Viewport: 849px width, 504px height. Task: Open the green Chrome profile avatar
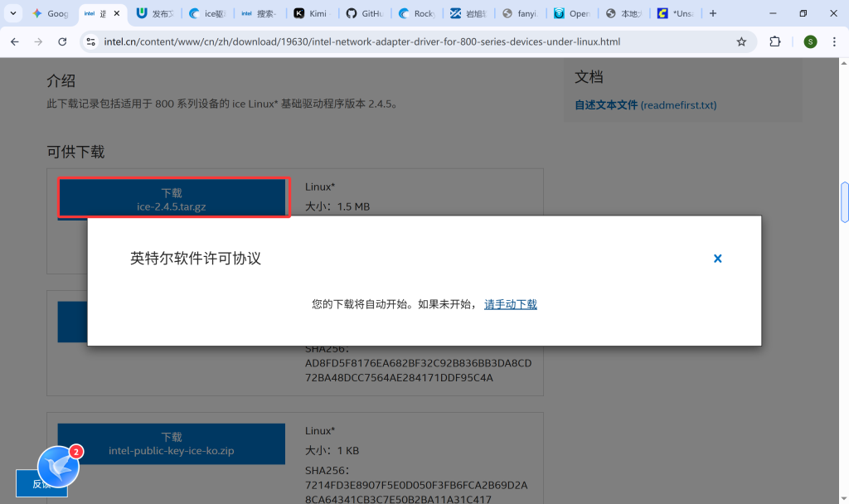[810, 41]
